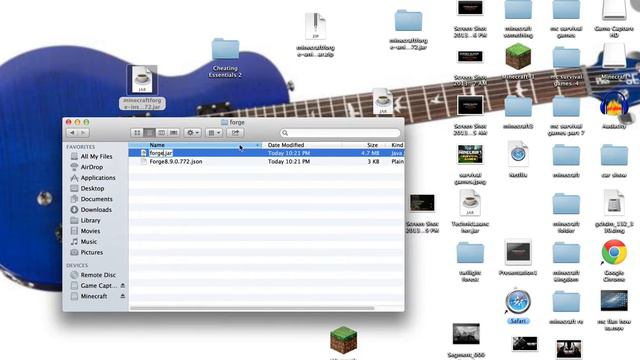This screenshot has height=360, width=640.
Task: Open All My Files in sidebar
Action: pyautogui.click(x=96, y=156)
